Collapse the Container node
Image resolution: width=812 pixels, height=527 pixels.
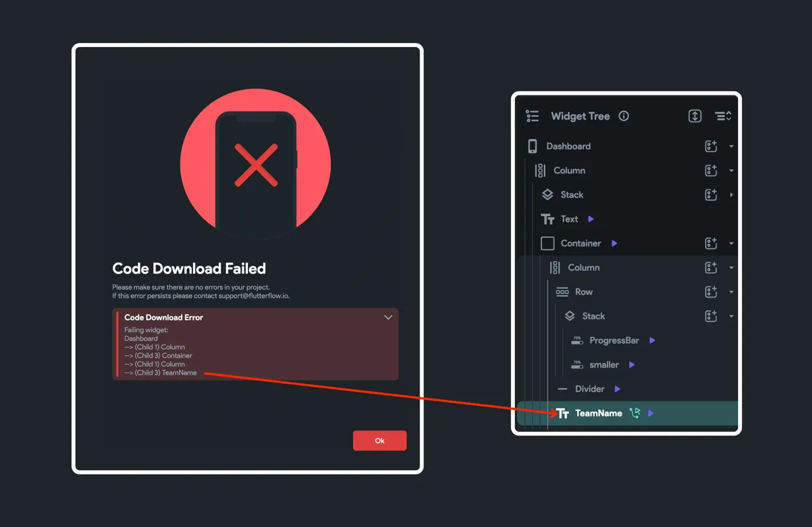[731, 244]
